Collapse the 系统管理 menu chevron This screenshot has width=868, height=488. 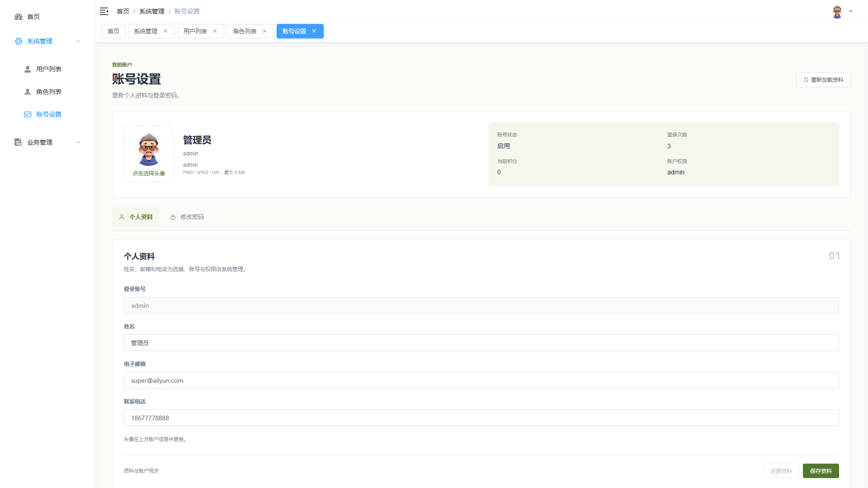point(78,41)
